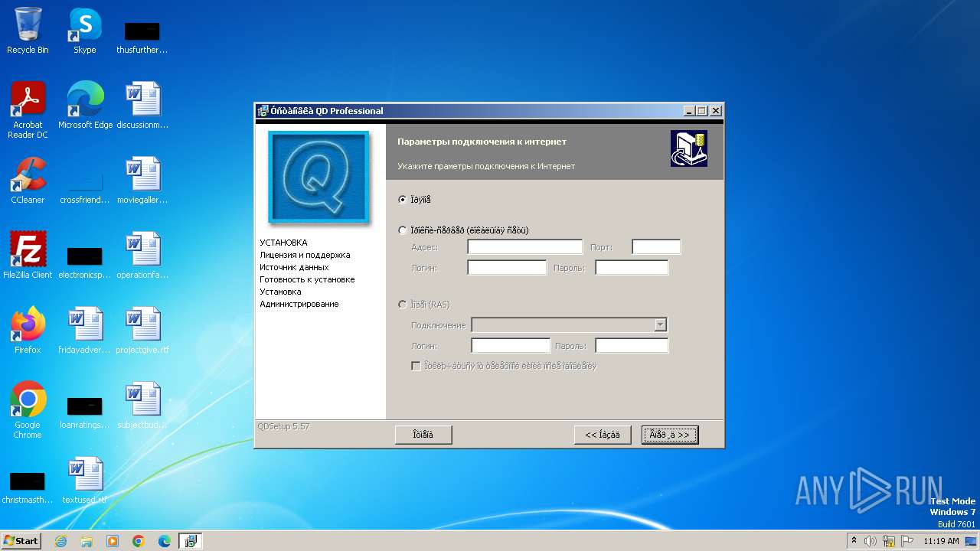Click the proxy Адрес input field
980x551 pixels.
(525, 247)
